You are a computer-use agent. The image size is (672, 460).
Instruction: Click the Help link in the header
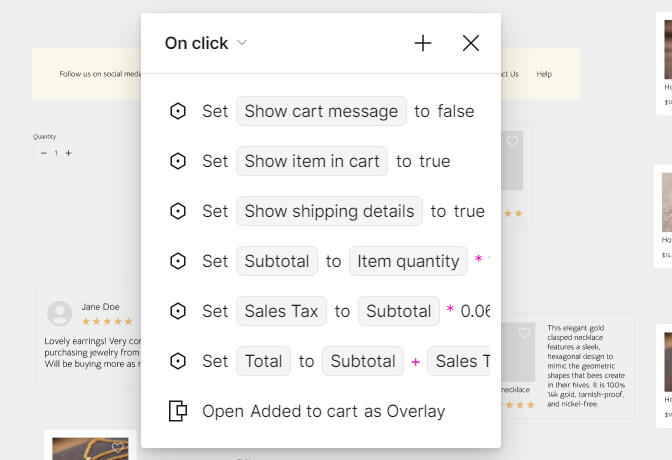pyautogui.click(x=544, y=74)
